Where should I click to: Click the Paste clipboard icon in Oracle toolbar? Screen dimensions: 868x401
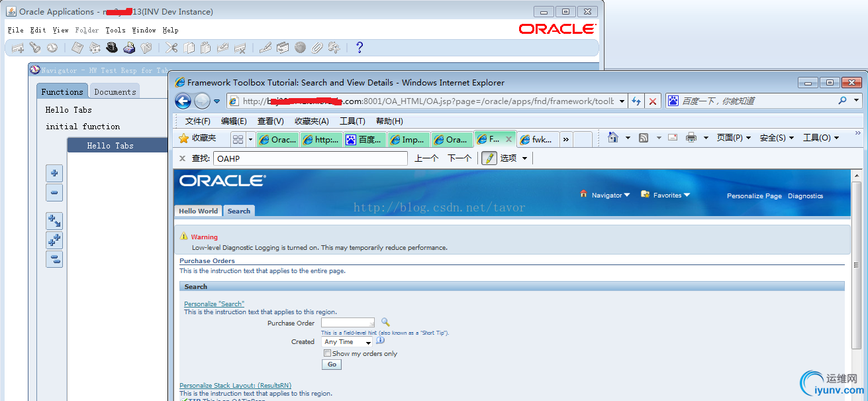[x=206, y=48]
